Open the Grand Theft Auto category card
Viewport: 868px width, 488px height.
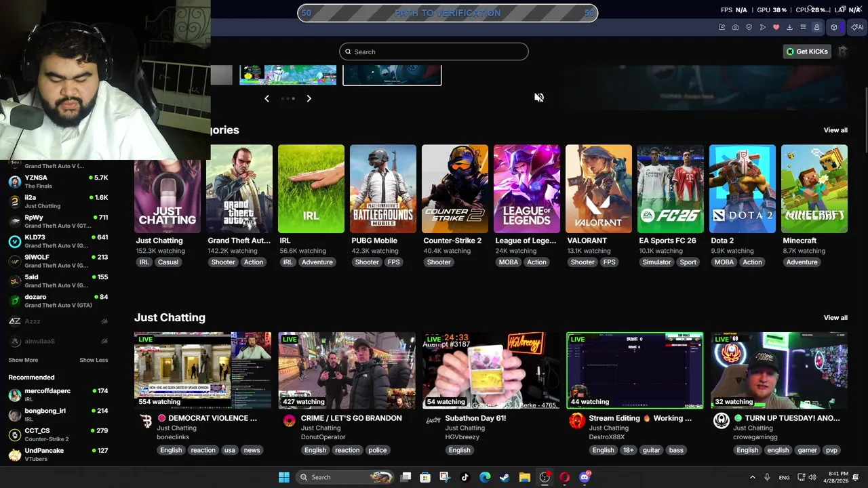tap(239, 189)
